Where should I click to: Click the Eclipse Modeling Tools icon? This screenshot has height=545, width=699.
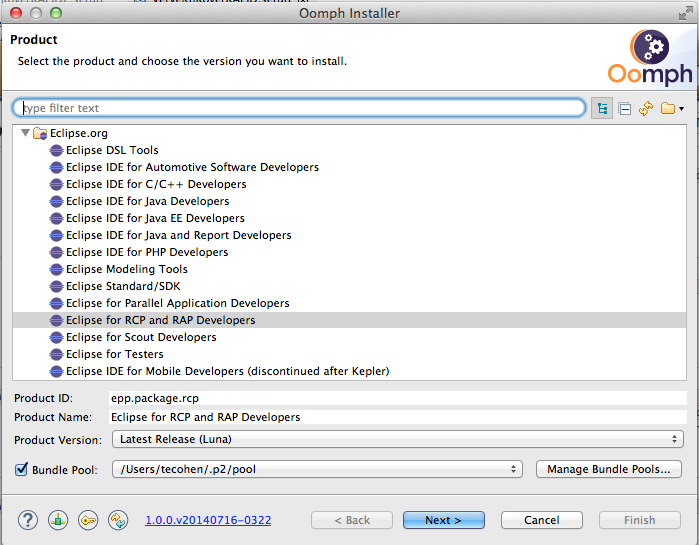tap(56, 270)
